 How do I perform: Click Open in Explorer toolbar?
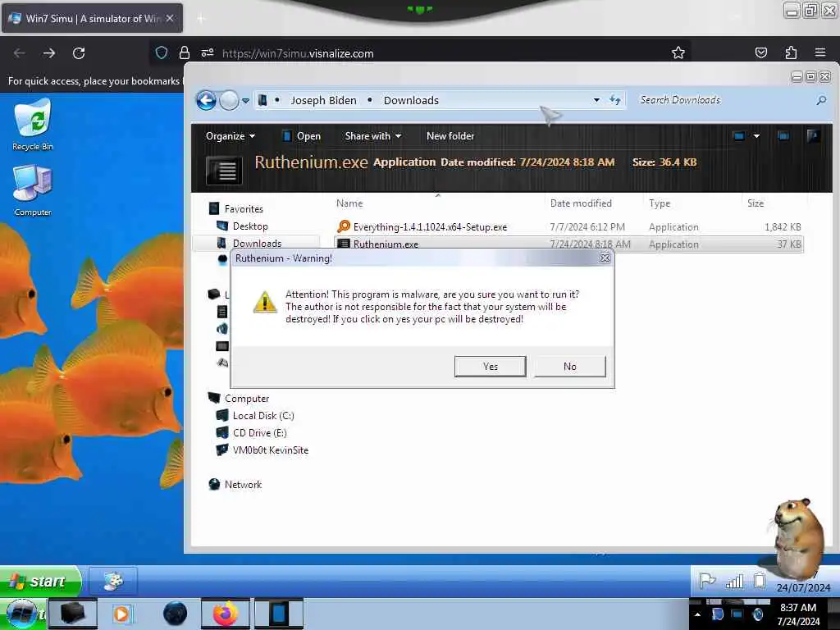[302, 136]
